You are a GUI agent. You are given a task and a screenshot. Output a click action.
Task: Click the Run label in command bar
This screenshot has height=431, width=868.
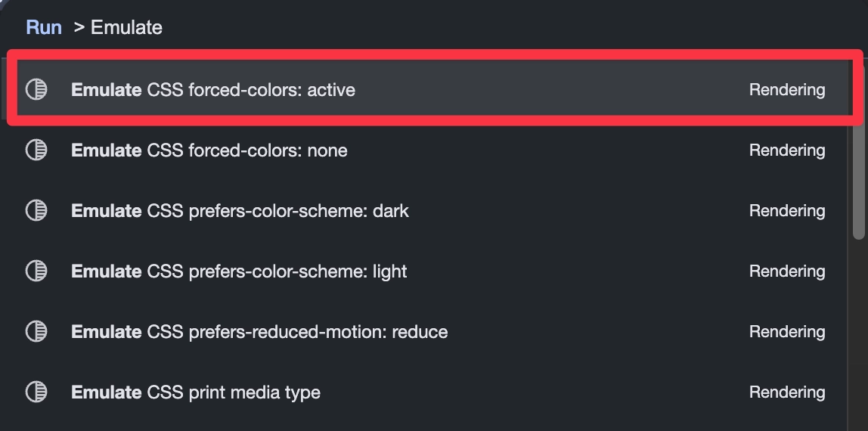(x=44, y=28)
